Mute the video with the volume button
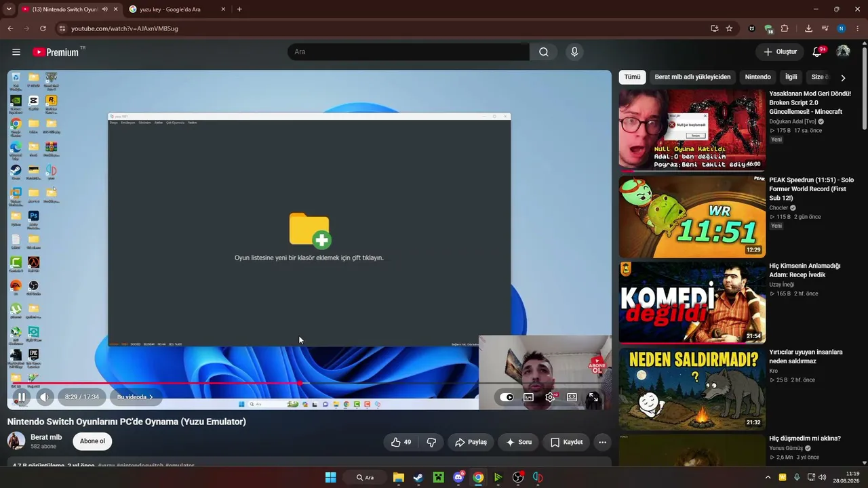The width and height of the screenshot is (868, 488). (x=45, y=397)
